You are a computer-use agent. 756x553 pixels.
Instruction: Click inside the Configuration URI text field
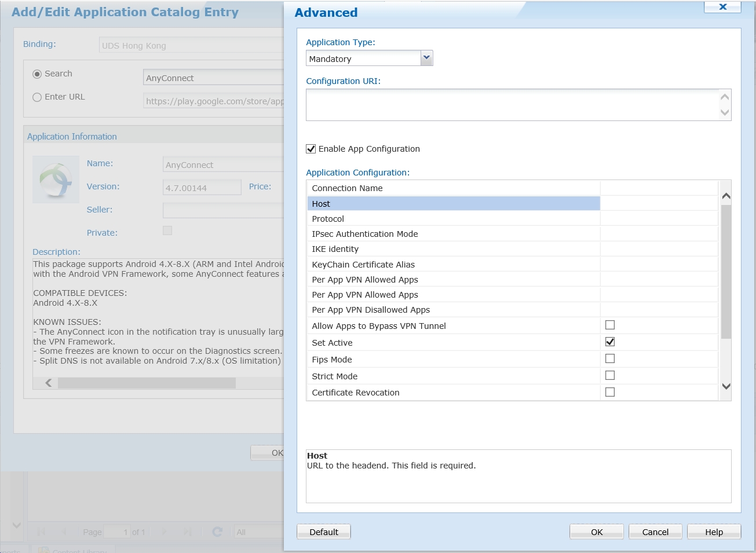click(511, 105)
